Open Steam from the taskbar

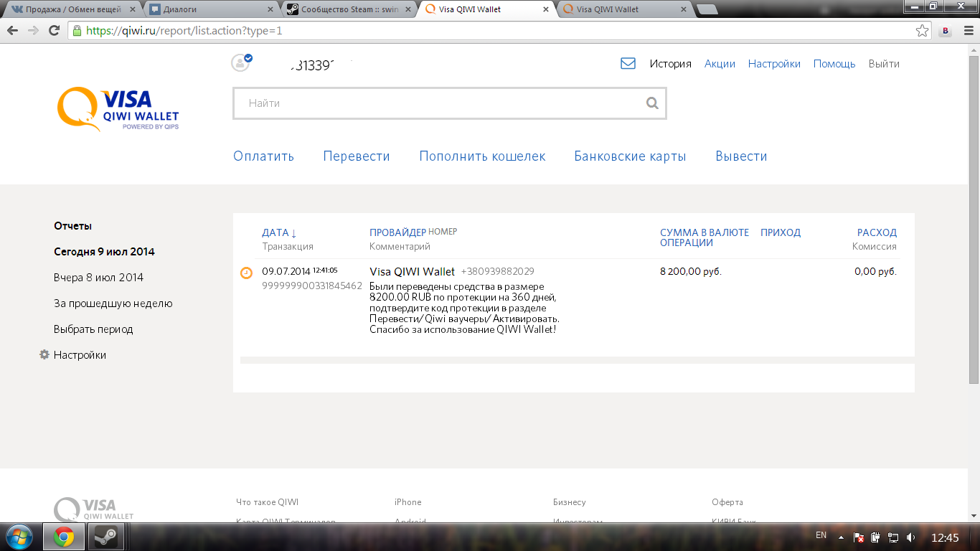107,537
